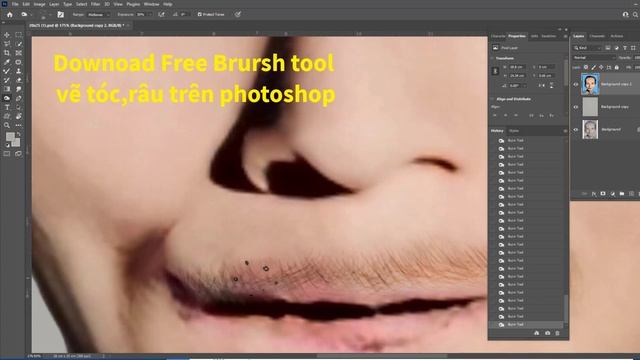Open the Filter menu
The width and height of the screenshot is (640, 360).
coord(95,4)
